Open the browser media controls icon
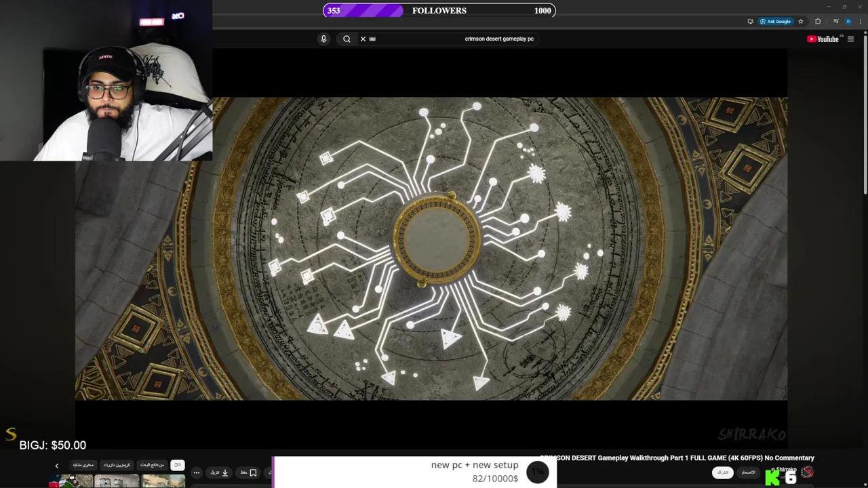This screenshot has width=868, height=488. 835,21
